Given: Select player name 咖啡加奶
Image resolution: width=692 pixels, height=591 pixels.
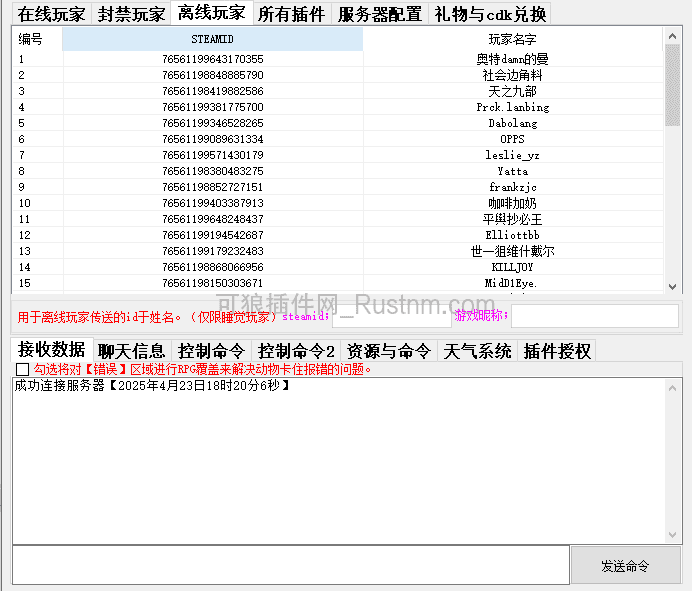Looking at the screenshot, I should [512, 203].
